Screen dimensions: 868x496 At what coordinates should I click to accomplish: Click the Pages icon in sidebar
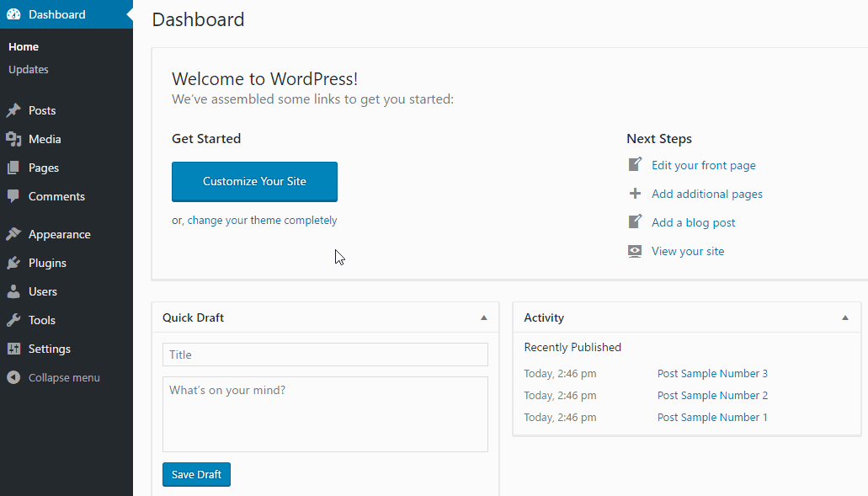13,168
